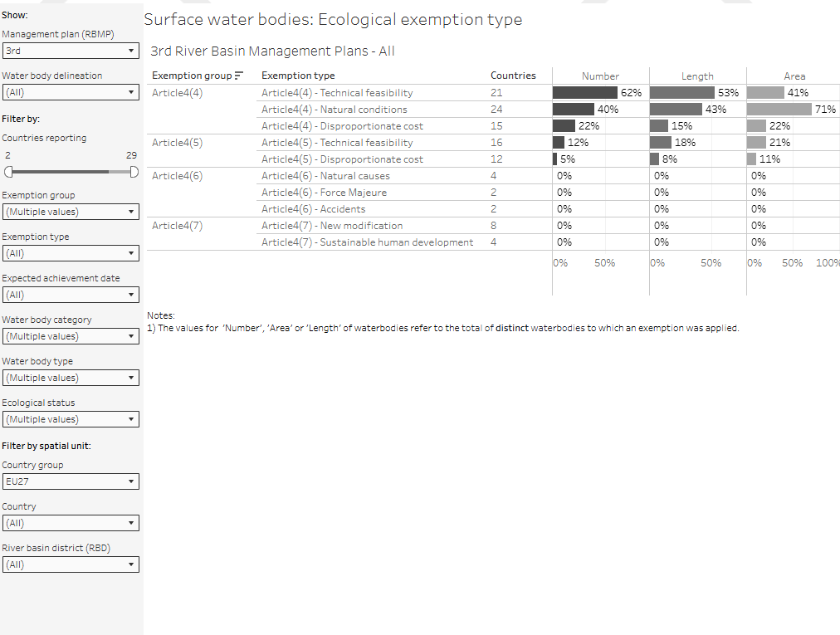
Task: Open the Ecological status dropdown
Action: point(70,419)
